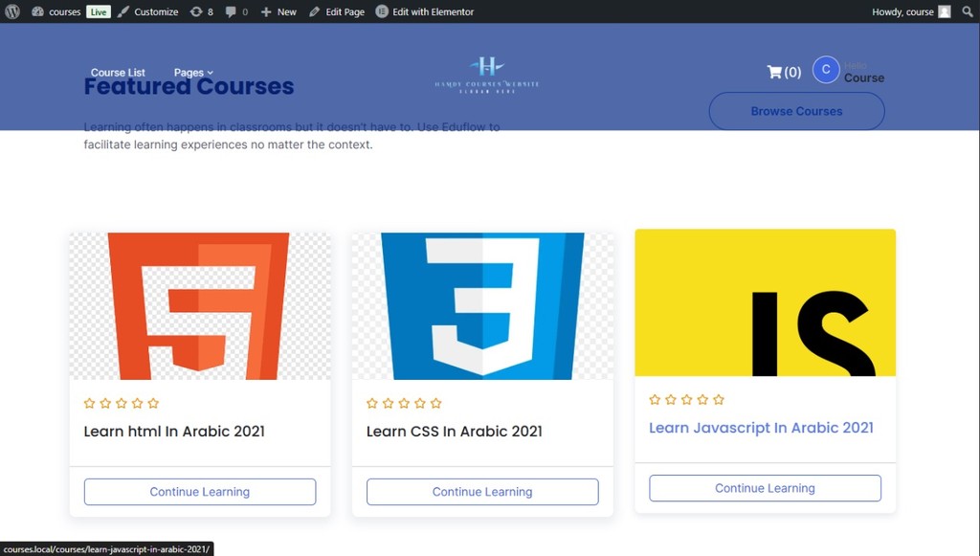Click fifth rating star of html course
Screen dimensions: 980x556
point(153,403)
